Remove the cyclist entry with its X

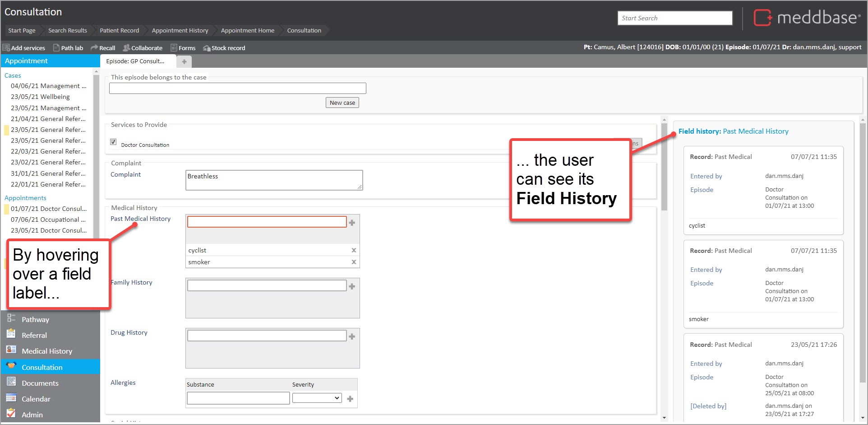pyautogui.click(x=354, y=250)
